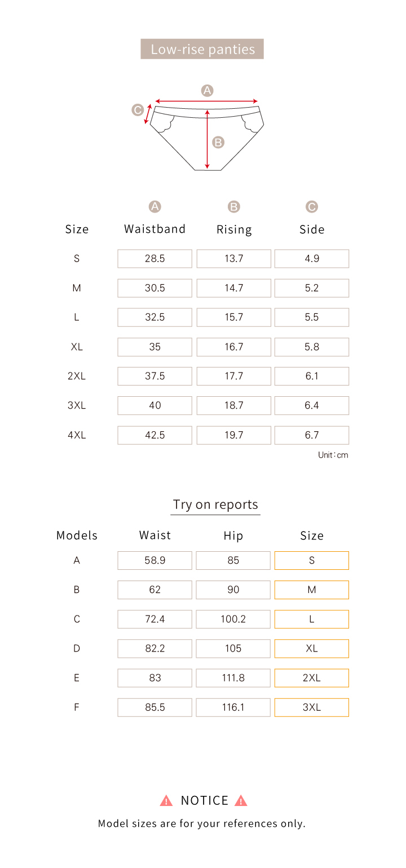The image size is (406, 868).
Task: Click the orange-outlined M cell for model B
Action: [312, 590]
